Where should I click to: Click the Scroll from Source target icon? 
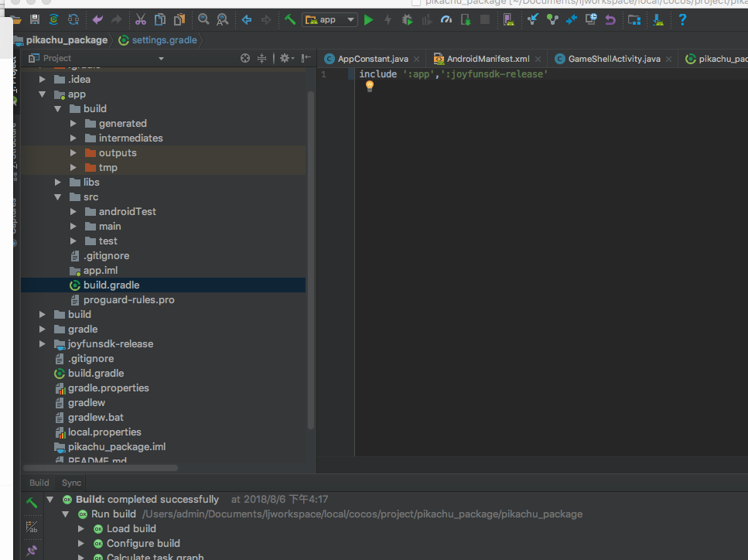point(245,58)
